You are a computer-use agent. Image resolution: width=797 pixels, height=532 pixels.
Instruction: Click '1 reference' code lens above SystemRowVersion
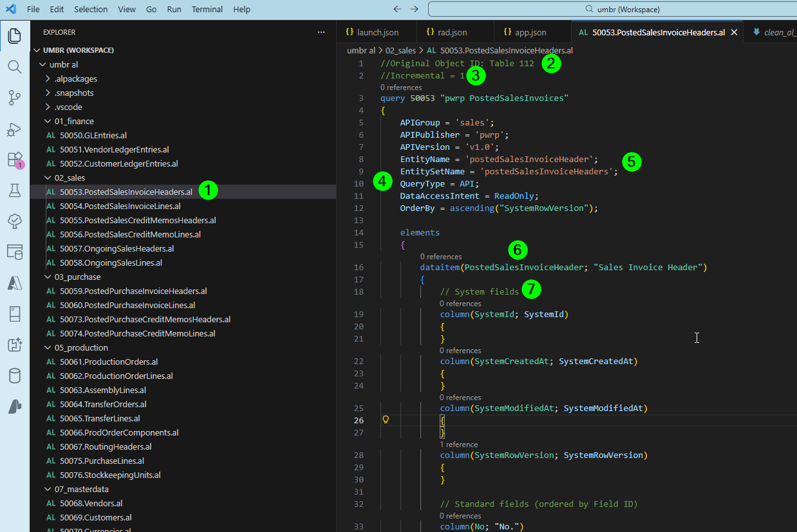pyautogui.click(x=459, y=445)
